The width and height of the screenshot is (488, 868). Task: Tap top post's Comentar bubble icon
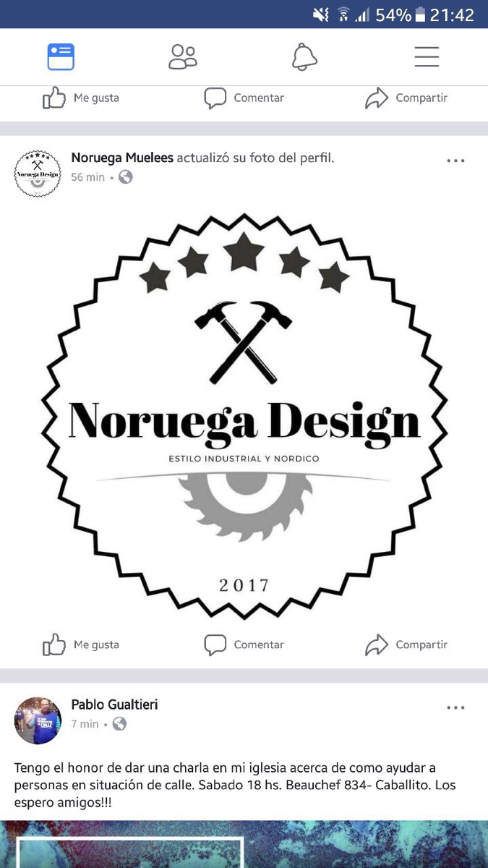click(215, 98)
